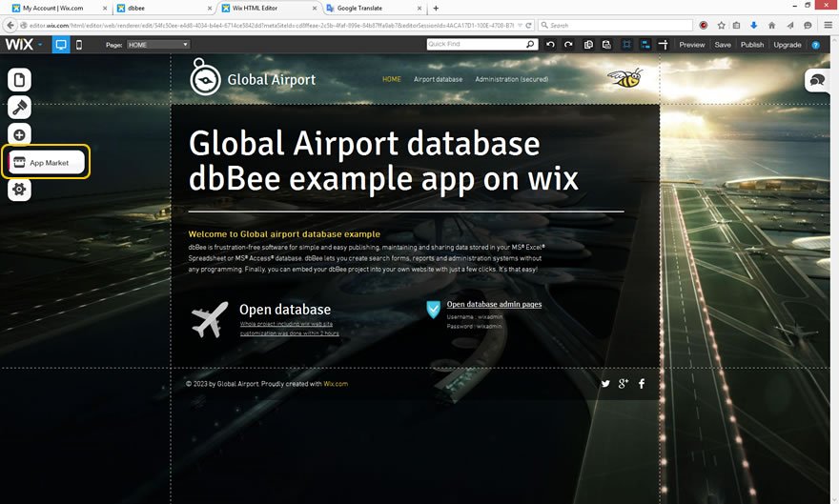The image size is (839, 504).
Task: Save the site
Action: pyautogui.click(x=723, y=45)
